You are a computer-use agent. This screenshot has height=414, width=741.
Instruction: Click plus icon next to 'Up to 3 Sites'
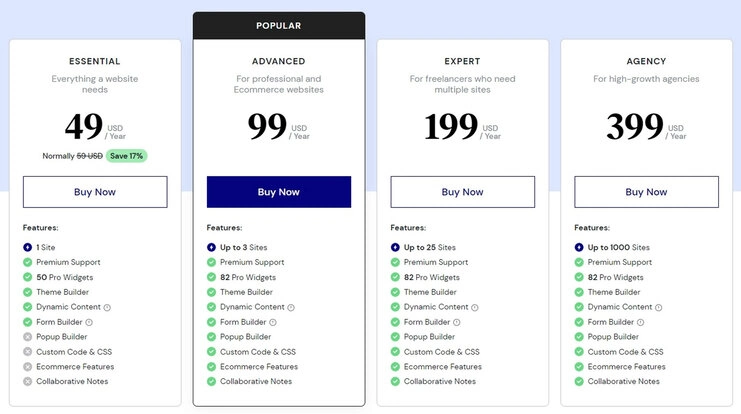(x=211, y=247)
